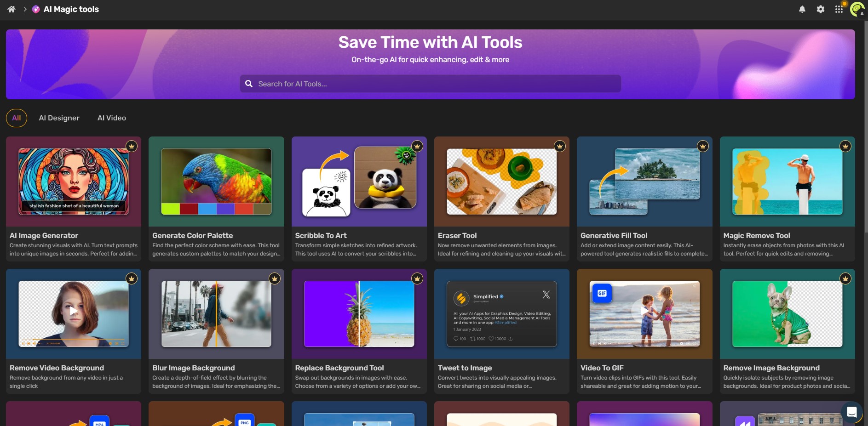868x426 pixels.
Task: Click the Replace Background Tool title
Action: (x=339, y=368)
